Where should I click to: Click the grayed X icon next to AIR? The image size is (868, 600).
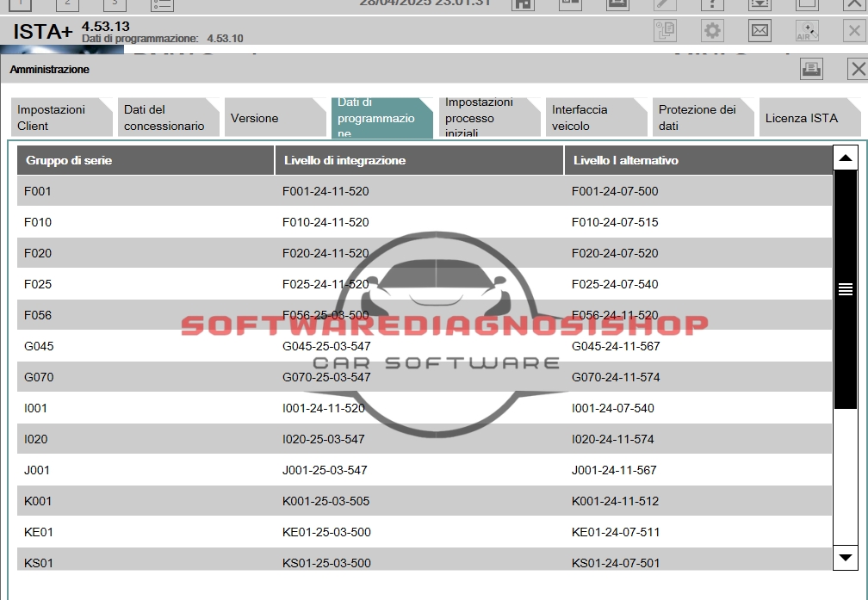(x=854, y=30)
